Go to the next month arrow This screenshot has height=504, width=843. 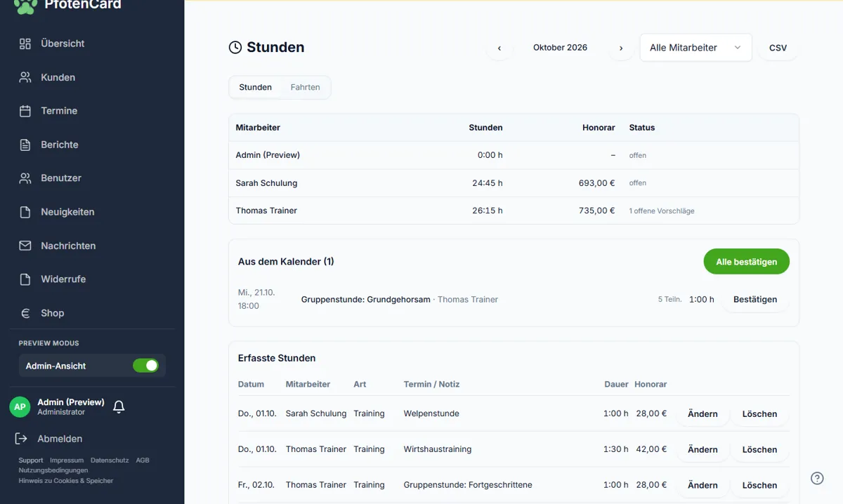coord(621,48)
